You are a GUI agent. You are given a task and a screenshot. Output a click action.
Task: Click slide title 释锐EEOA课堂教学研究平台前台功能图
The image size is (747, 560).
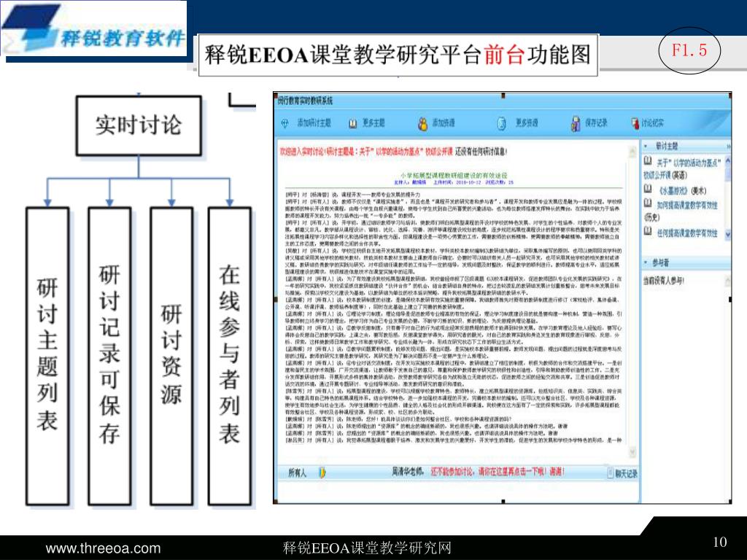[398, 55]
